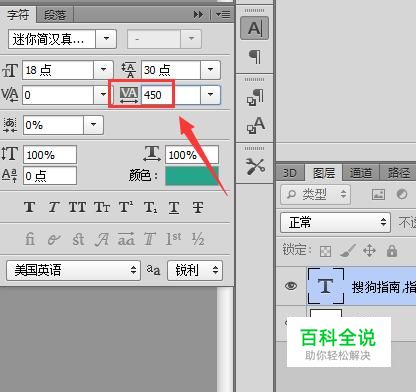Expand the tracking dropdown
Viewport: 416px width, 392px height.
[x=210, y=95]
